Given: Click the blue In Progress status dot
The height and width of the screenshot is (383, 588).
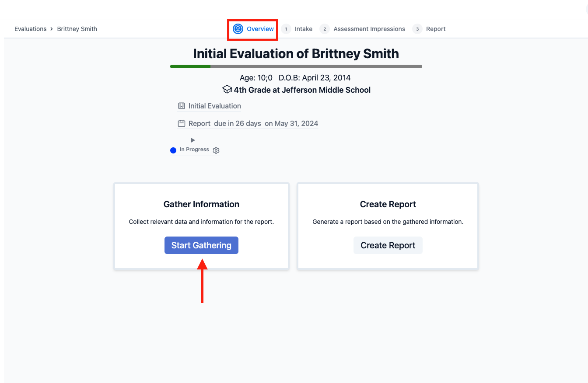Looking at the screenshot, I should 173,150.
